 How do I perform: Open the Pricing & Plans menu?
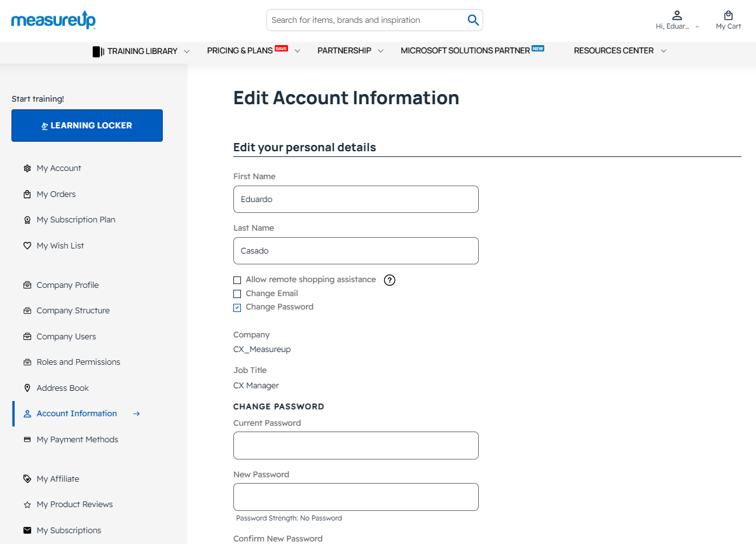[240, 51]
